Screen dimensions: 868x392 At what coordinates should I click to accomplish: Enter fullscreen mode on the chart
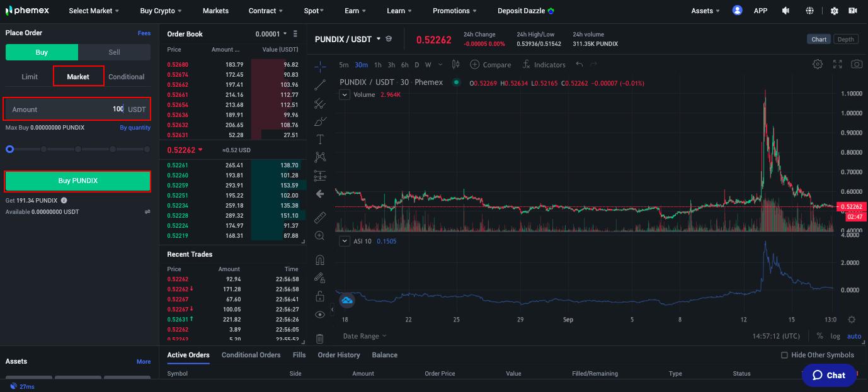[837, 64]
